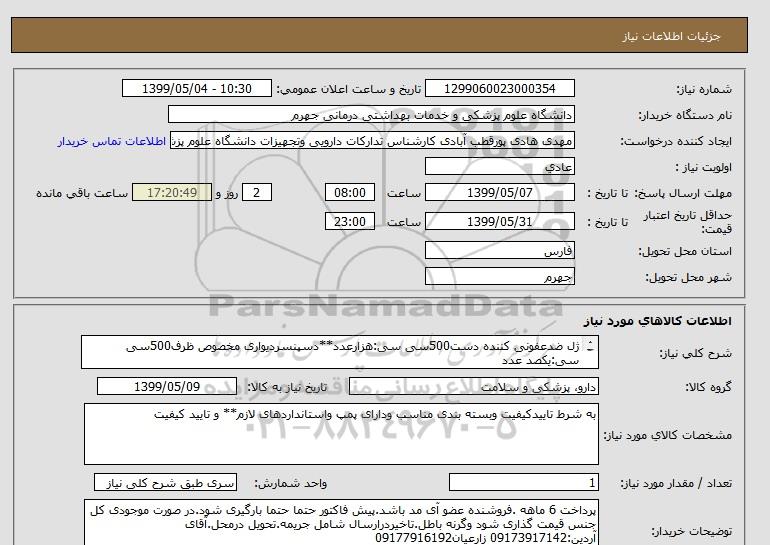The image size is (770, 545).
Task: Click the اولویت نیاز label
Action: coord(703,167)
